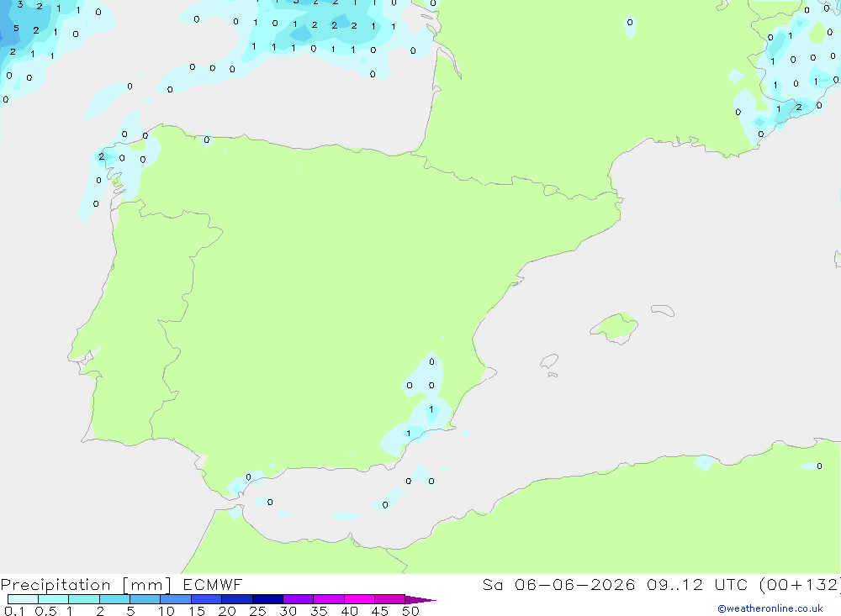This screenshot has width=841, height=616.
Task: Click the date text '06-06-2026'
Action: coord(574,584)
